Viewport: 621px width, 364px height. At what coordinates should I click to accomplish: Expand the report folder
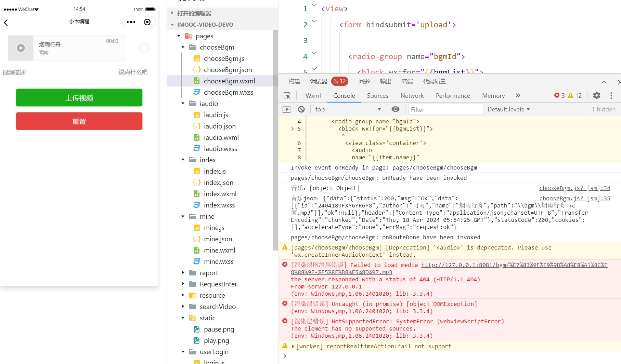(183, 273)
